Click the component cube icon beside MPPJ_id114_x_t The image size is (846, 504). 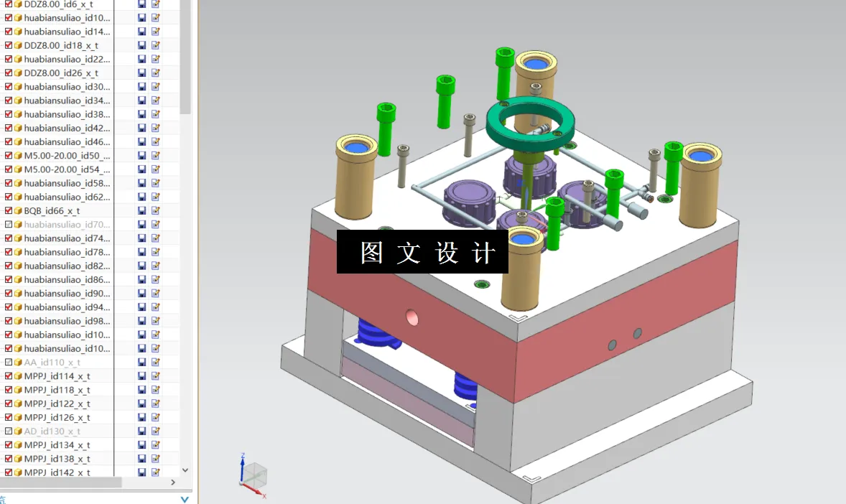(17, 375)
